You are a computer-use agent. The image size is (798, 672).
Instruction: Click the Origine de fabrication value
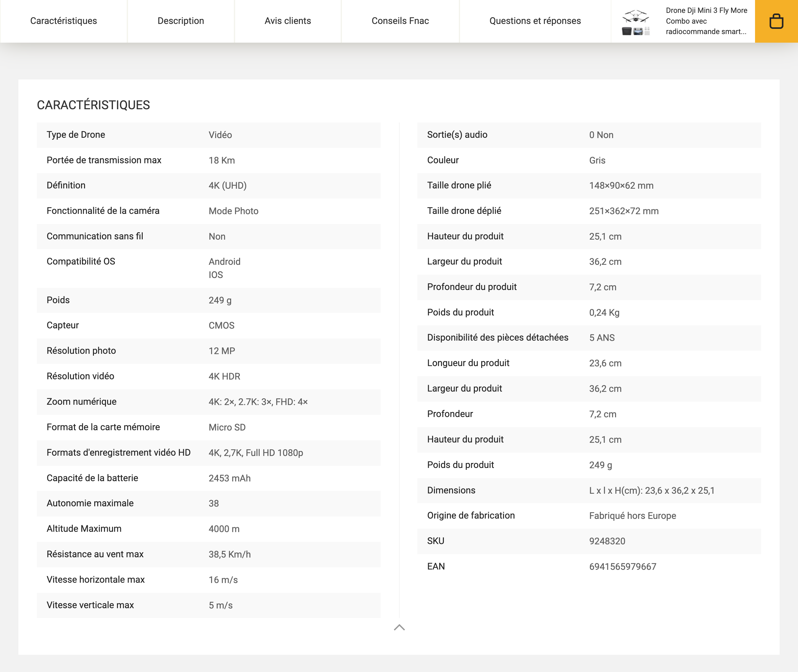[633, 516]
